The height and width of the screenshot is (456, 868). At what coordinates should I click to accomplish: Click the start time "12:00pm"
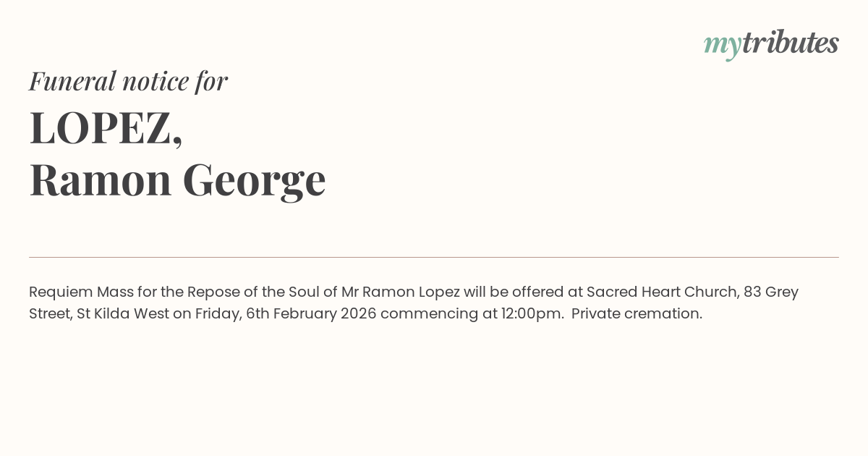point(532,313)
